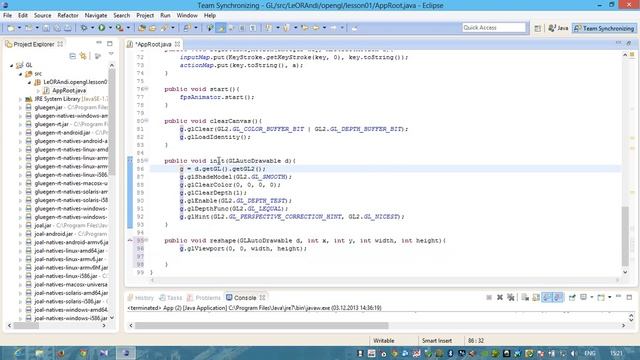Toggle Show Console on standard error change
This screenshot has height=360, width=640.
coord(558,298)
